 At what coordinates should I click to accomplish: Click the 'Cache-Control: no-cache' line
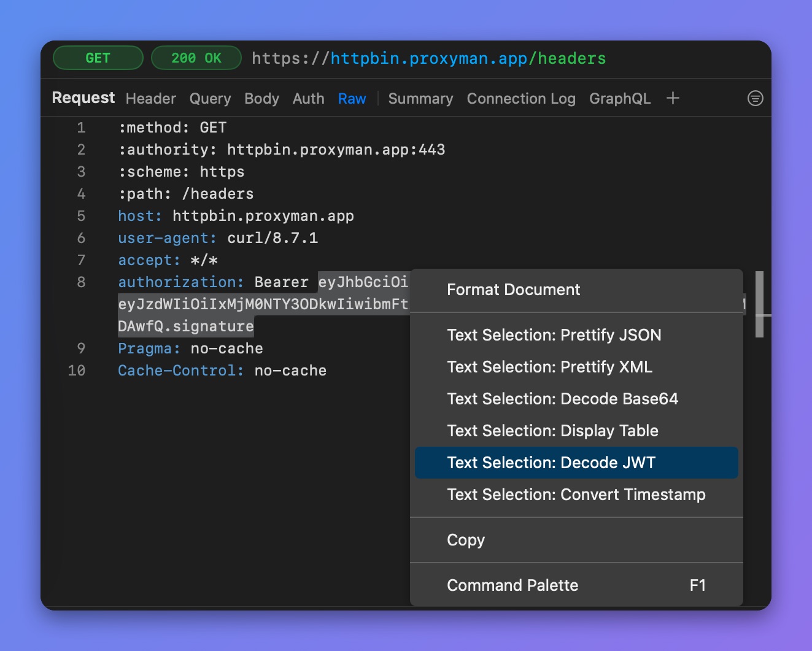[x=222, y=371]
